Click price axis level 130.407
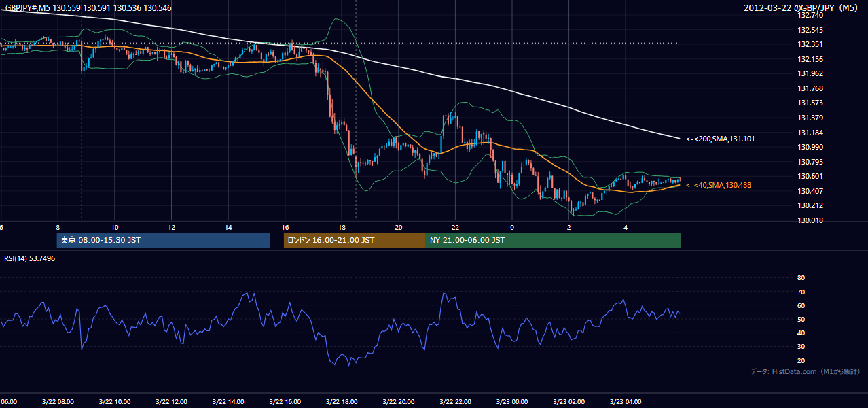 [809, 191]
